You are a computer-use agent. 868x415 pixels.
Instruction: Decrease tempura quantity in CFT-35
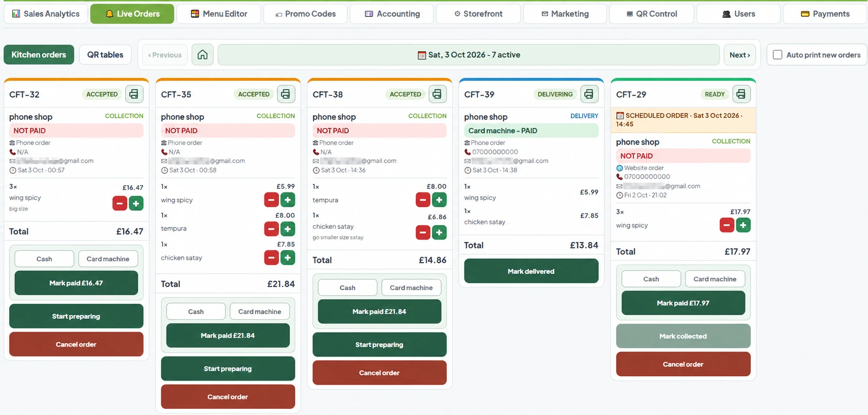271,229
